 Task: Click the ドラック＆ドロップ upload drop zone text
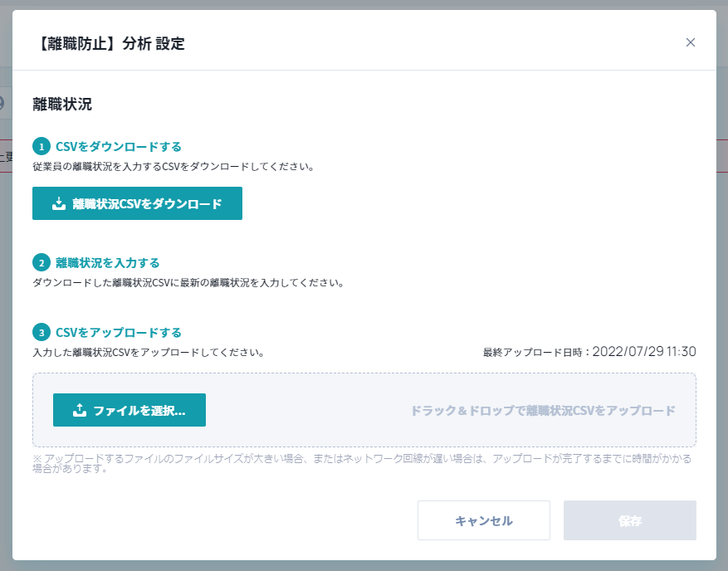tap(543, 410)
